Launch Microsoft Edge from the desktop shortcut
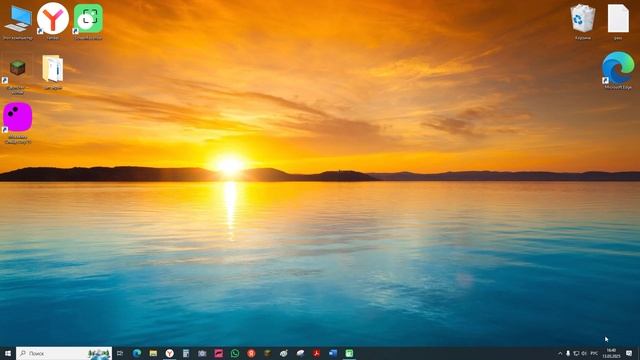Screen dimensions: 640x360 (x=618, y=70)
